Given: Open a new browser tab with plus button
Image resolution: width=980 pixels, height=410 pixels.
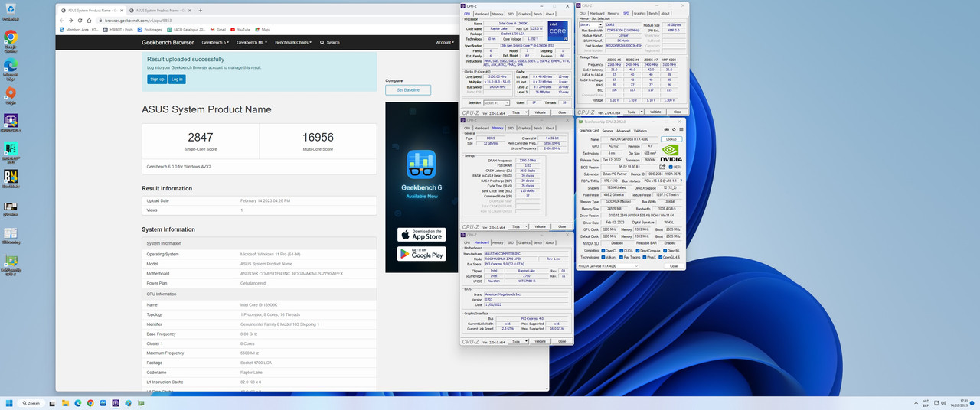Looking at the screenshot, I should click(201, 11).
